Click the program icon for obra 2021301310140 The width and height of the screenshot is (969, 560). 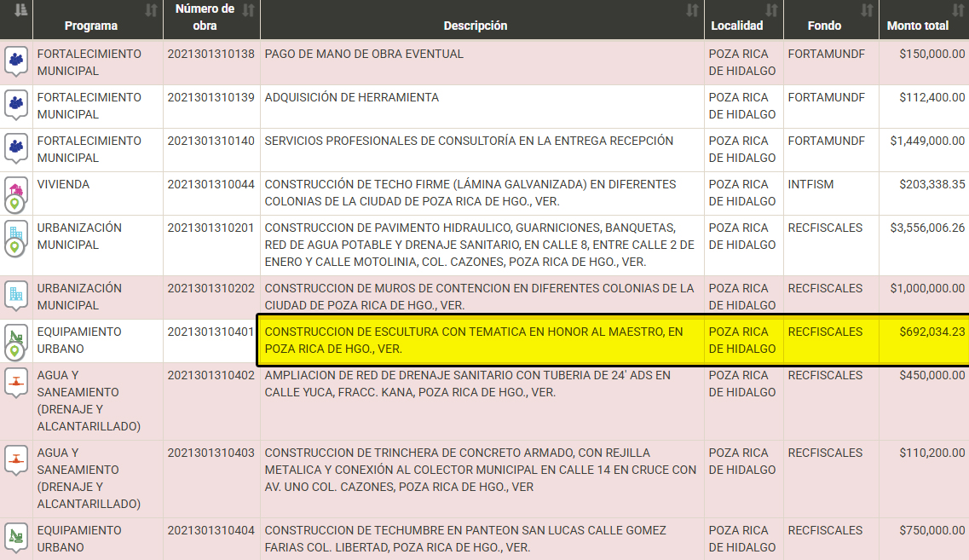pos(15,147)
